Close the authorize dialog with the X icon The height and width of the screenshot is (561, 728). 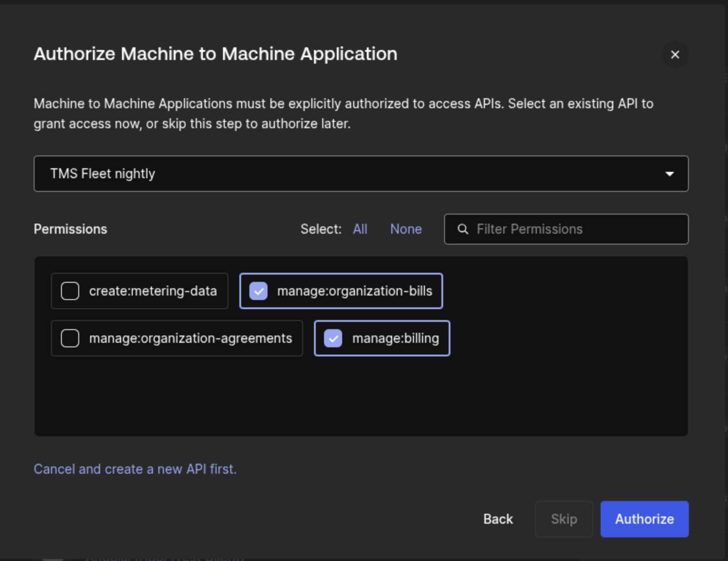(x=675, y=55)
